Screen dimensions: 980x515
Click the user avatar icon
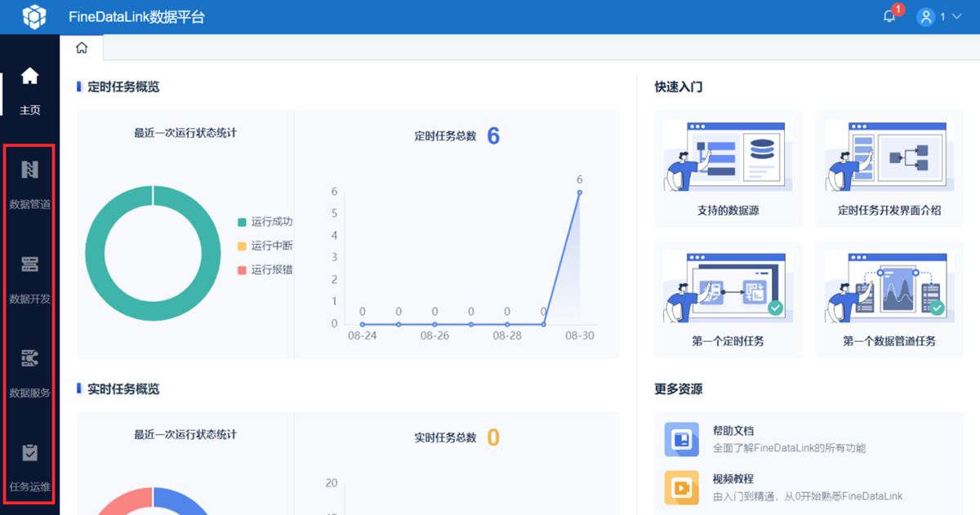tap(925, 17)
